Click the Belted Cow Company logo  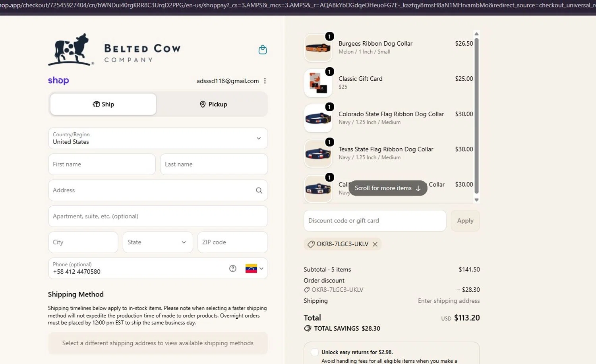tap(115, 50)
